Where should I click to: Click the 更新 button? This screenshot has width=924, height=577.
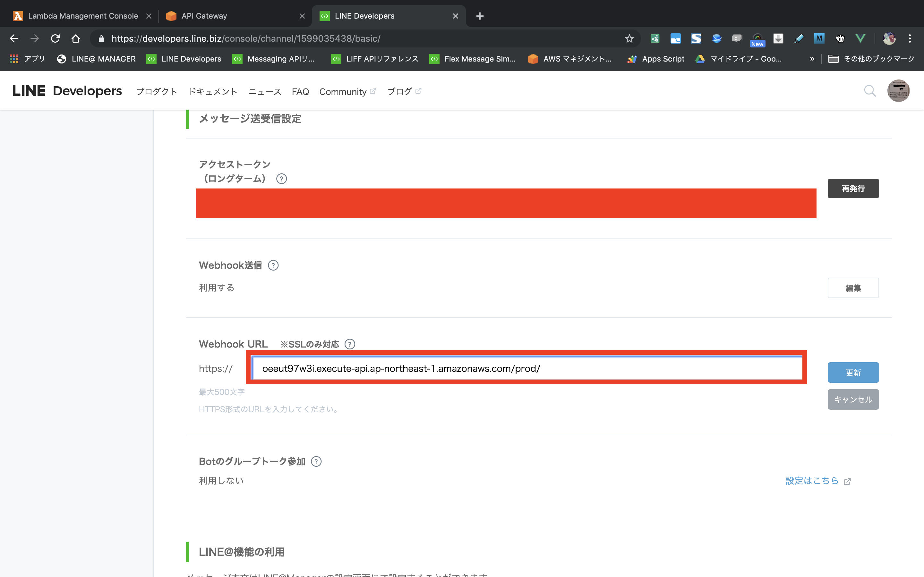pyautogui.click(x=853, y=372)
